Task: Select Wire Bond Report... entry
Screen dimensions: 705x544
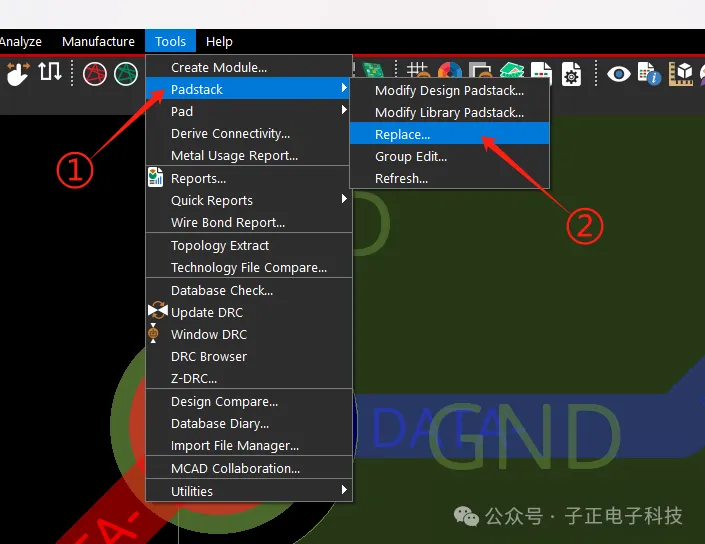Action: (249, 222)
